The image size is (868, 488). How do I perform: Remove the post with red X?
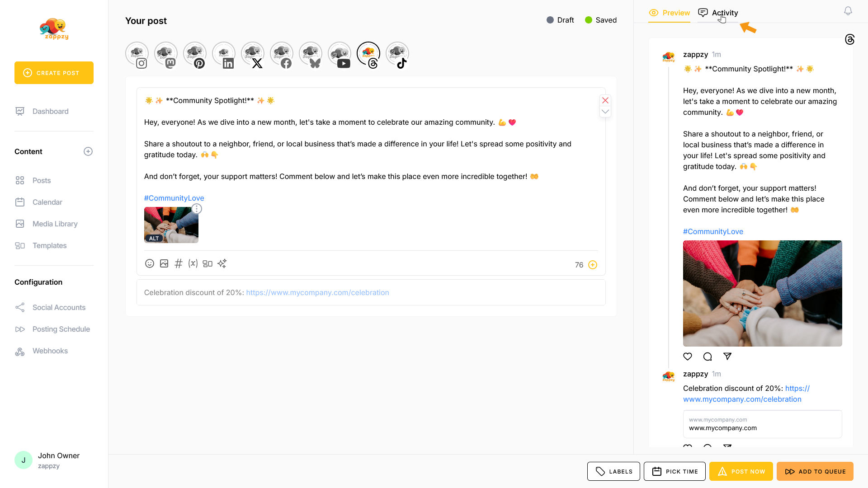point(605,100)
